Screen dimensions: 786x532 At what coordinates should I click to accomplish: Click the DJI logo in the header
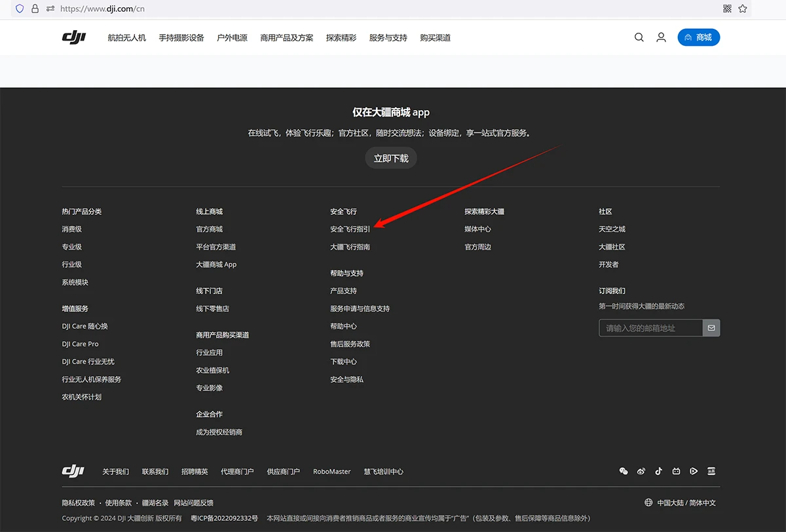[74, 37]
